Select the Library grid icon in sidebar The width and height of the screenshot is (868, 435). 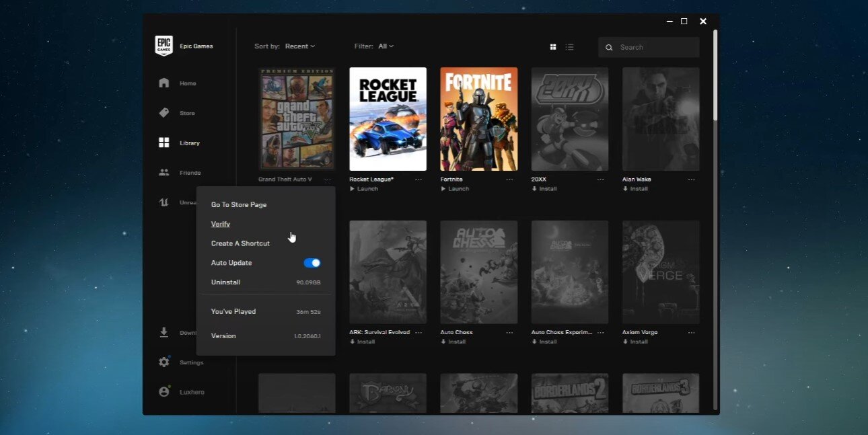pos(164,143)
